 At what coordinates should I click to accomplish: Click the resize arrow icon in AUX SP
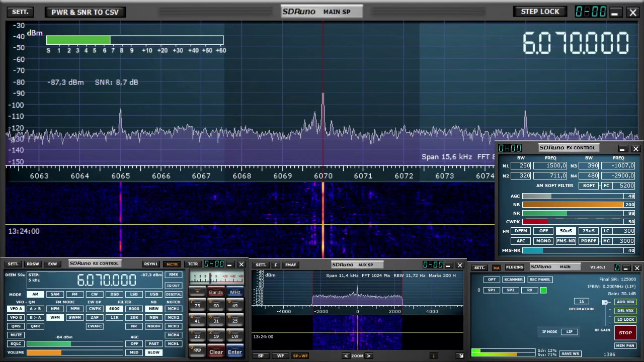(x=460, y=356)
